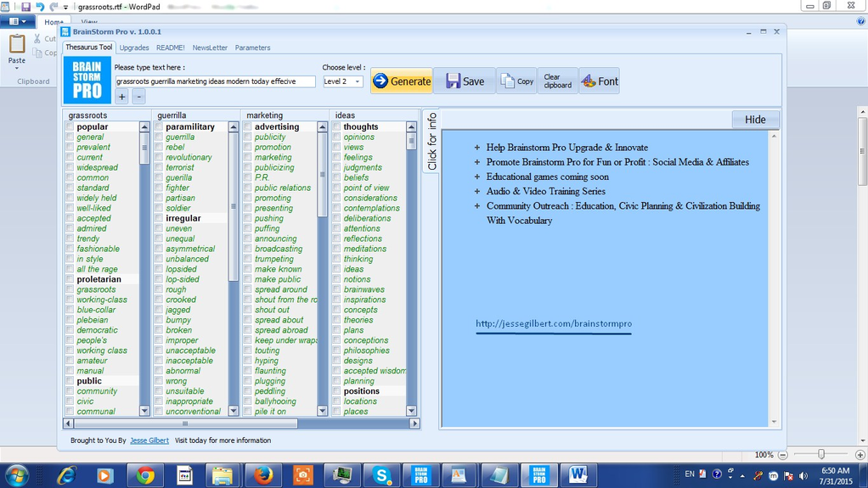Image resolution: width=868 pixels, height=488 pixels.
Task: Click WordPad Paste clipboard icon
Action: click(17, 43)
